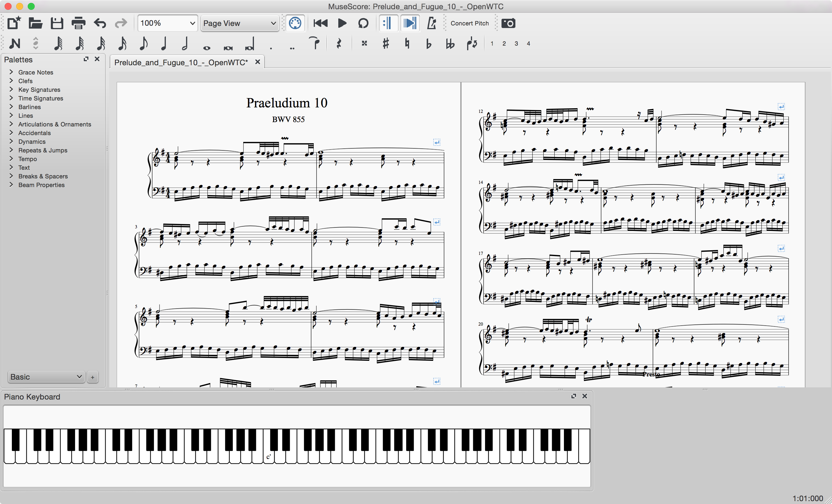This screenshot has width=832, height=504.
Task: Click the Save score icon
Action: click(57, 23)
